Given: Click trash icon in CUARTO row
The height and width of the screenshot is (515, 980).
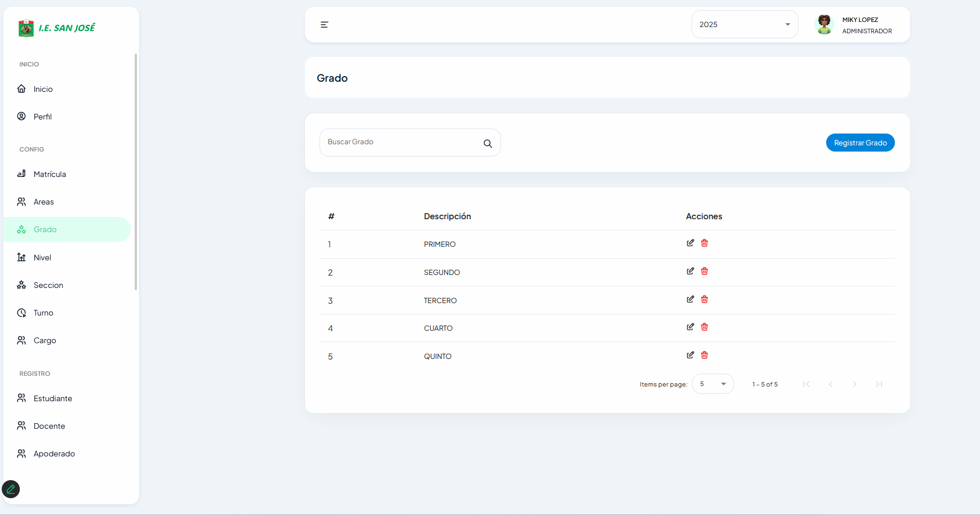Looking at the screenshot, I should coord(704,327).
